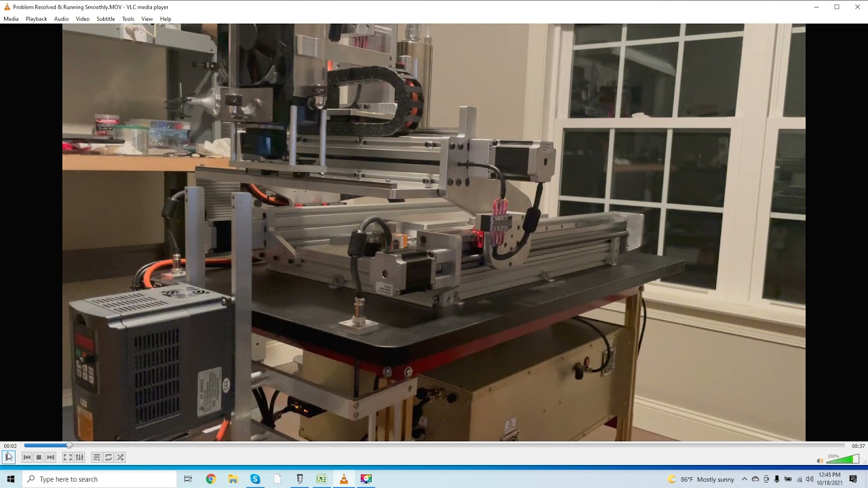Open the blank document app on taskbar

point(277,479)
